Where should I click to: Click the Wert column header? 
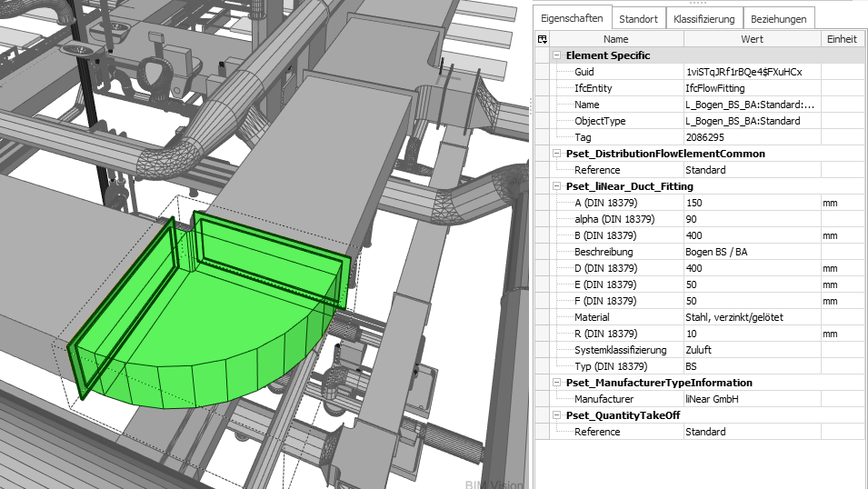pos(752,39)
